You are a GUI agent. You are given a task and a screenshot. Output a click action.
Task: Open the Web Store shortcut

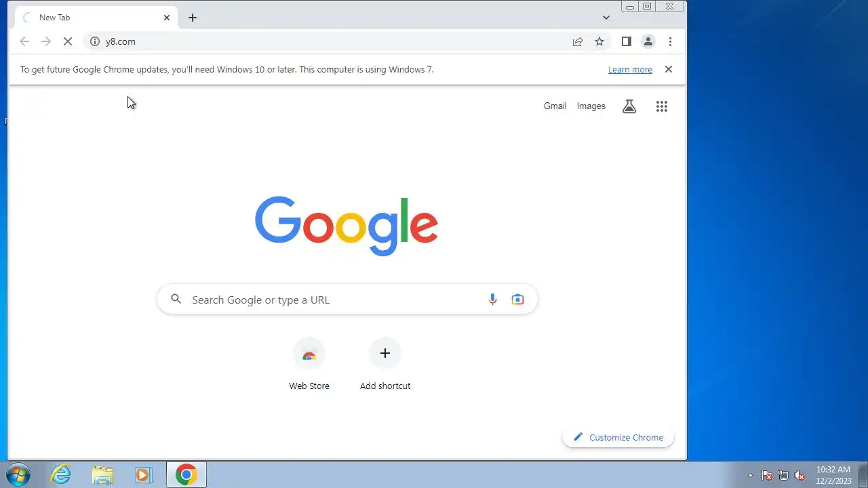[x=309, y=365]
